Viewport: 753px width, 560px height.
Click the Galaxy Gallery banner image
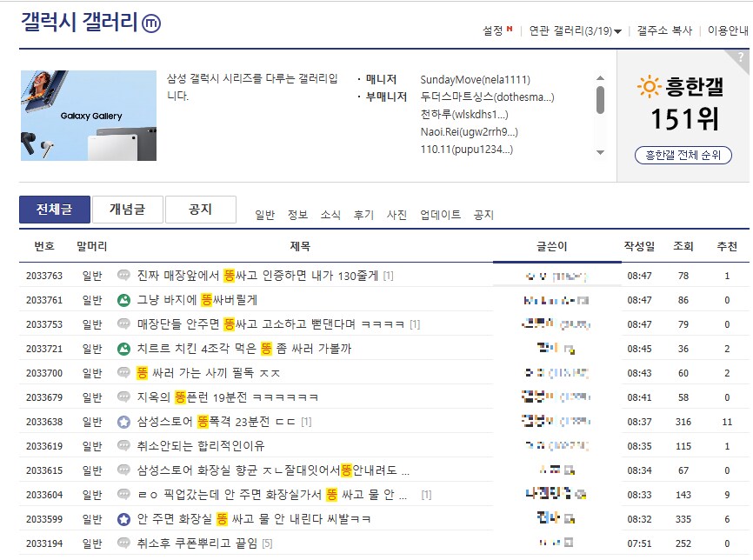88,116
